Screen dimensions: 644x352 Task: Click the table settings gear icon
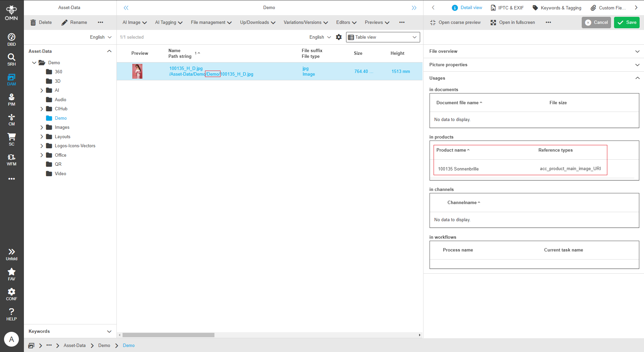pyautogui.click(x=339, y=37)
